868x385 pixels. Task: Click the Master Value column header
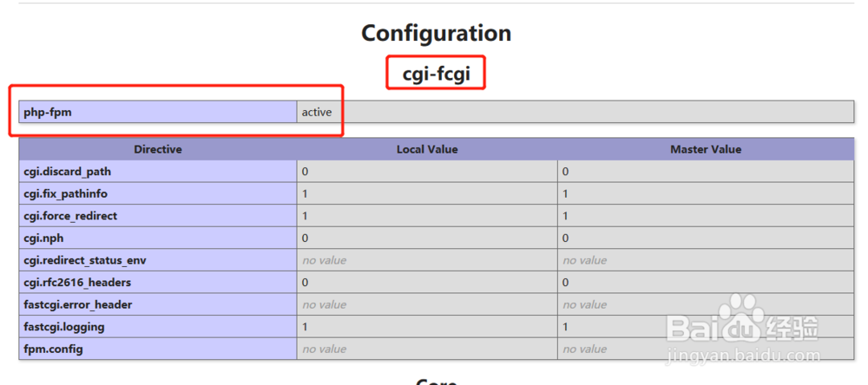(705, 149)
